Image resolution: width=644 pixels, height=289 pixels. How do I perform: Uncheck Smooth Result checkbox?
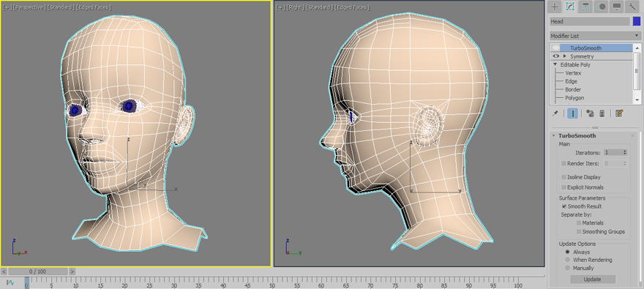pyautogui.click(x=564, y=206)
